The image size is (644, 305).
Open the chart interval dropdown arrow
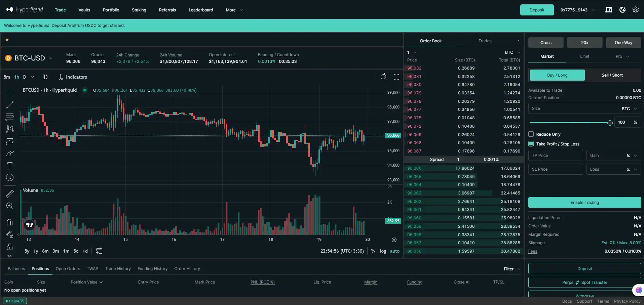(32, 77)
